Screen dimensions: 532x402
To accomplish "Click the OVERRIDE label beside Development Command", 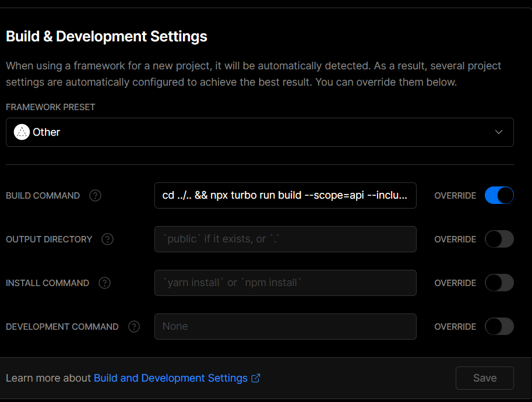I will 455,327.
